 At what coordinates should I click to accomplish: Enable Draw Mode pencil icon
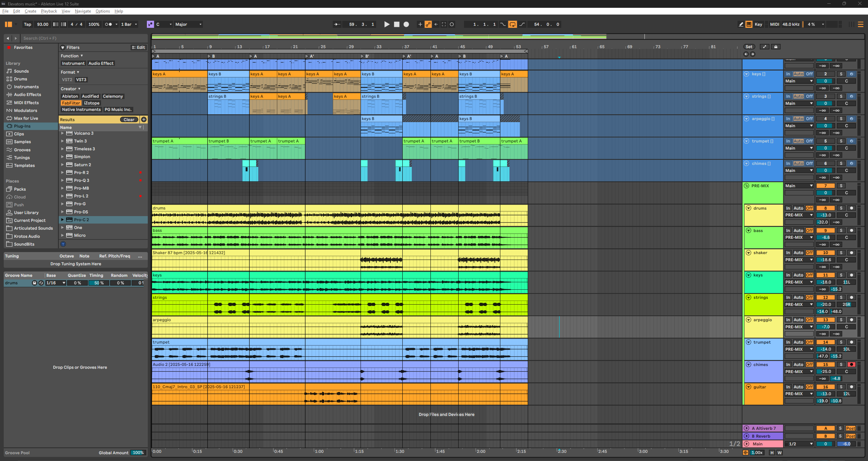741,24
